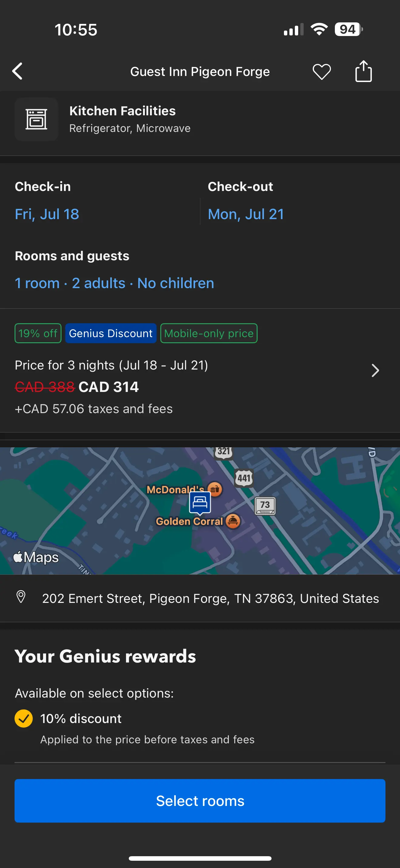Open the 202 Emert Street address
The image size is (400, 868).
[x=210, y=598]
